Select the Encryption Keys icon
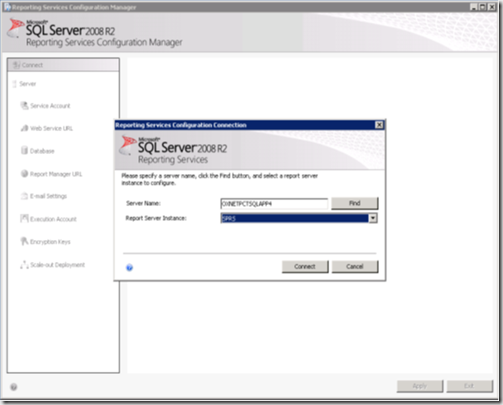The height and width of the screenshot is (405, 503). (24, 241)
